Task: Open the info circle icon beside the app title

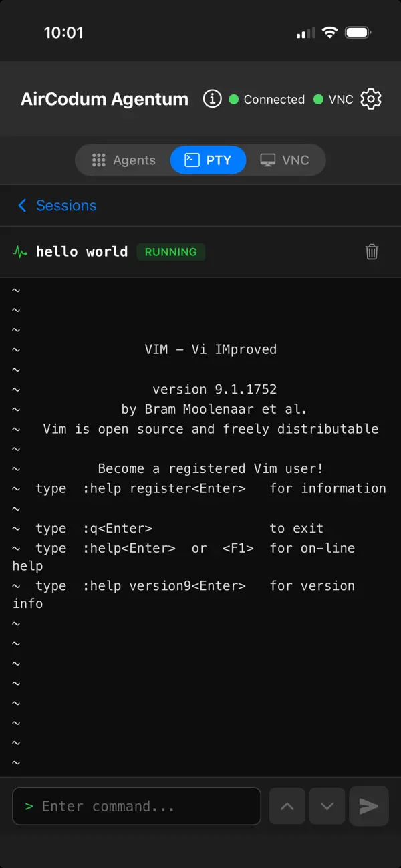Action: [212, 99]
